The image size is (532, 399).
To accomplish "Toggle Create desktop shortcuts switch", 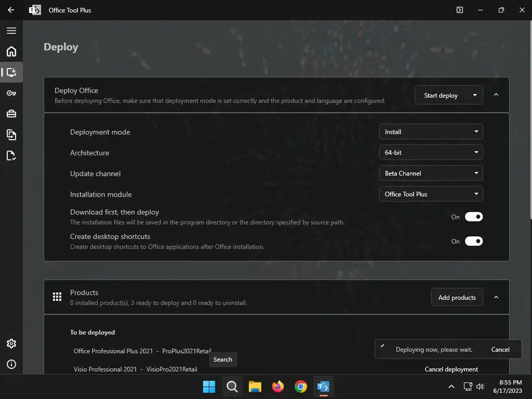I will (474, 241).
